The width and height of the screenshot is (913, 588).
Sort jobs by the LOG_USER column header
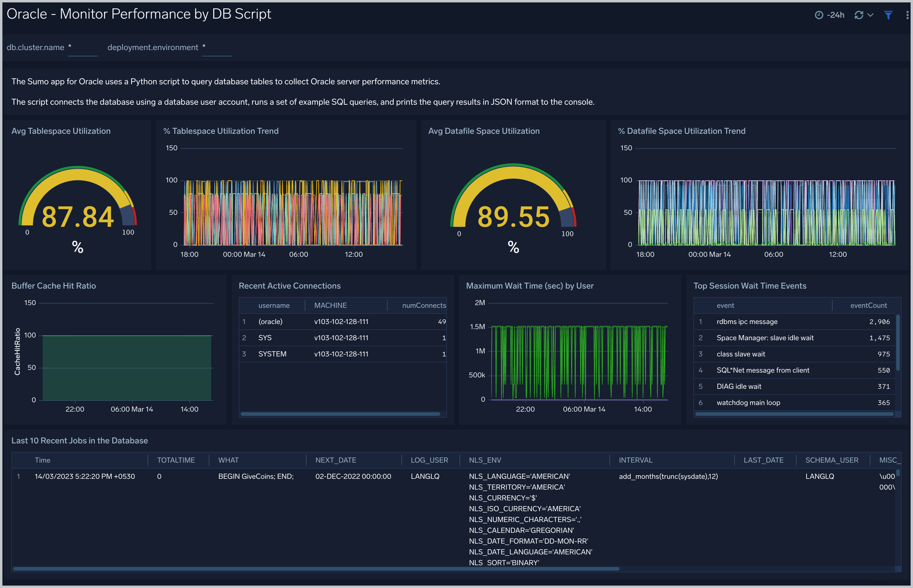pos(429,460)
